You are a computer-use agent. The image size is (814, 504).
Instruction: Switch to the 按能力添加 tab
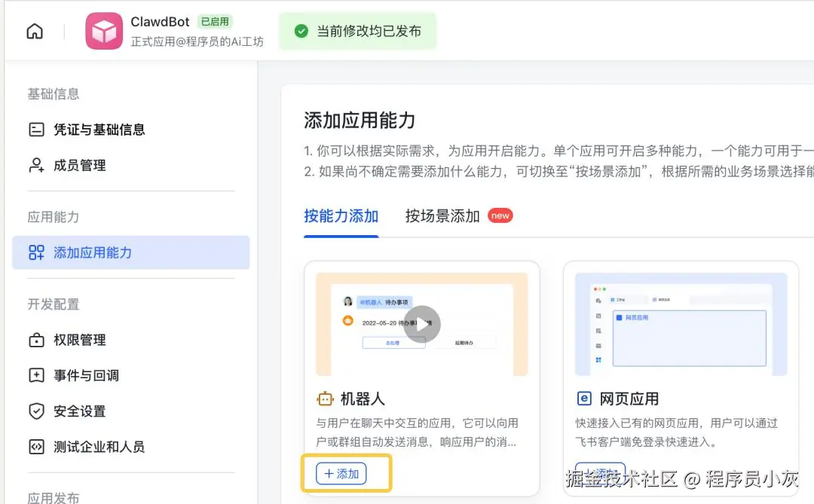click(x=341, y=216)
